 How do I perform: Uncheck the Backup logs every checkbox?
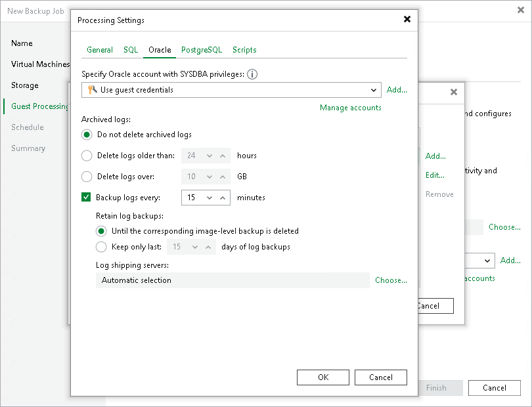click(x=86, y=197)
